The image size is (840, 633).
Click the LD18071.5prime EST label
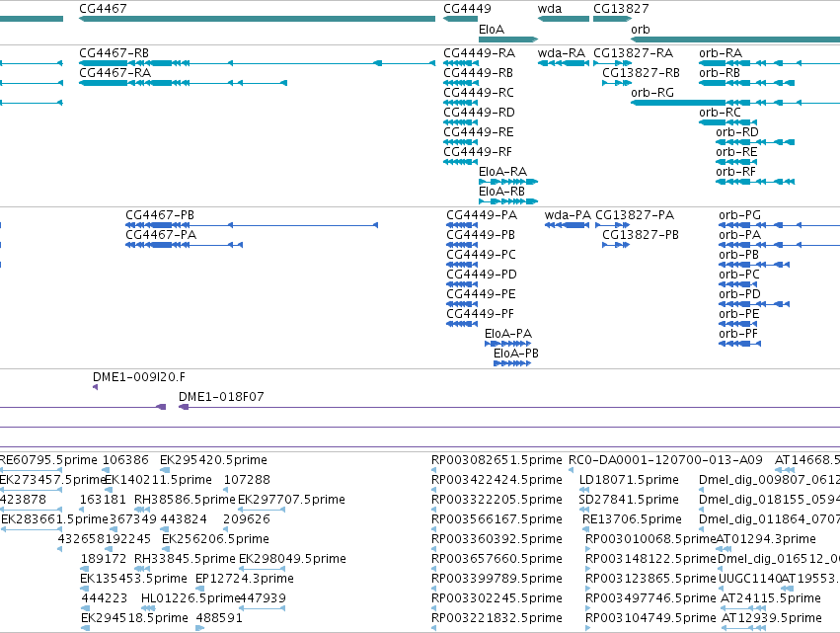pos(629,480)
